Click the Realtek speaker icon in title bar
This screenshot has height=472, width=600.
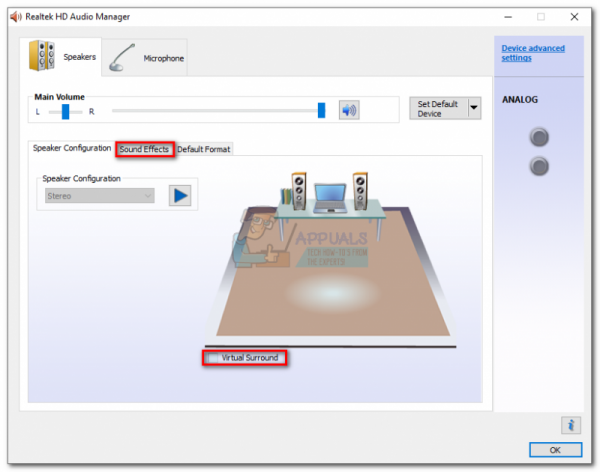(x=16, y=17)
